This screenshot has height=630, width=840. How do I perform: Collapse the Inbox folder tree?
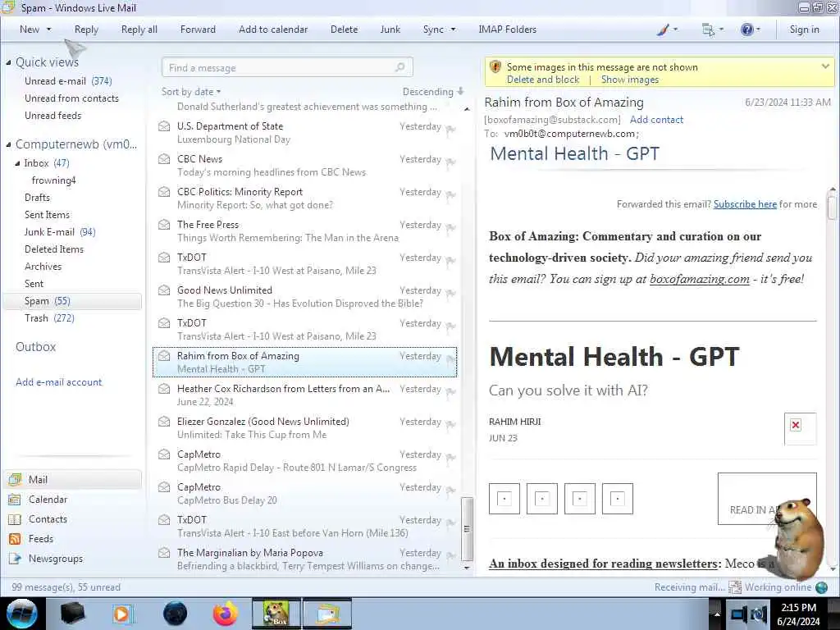coord(17,163)
